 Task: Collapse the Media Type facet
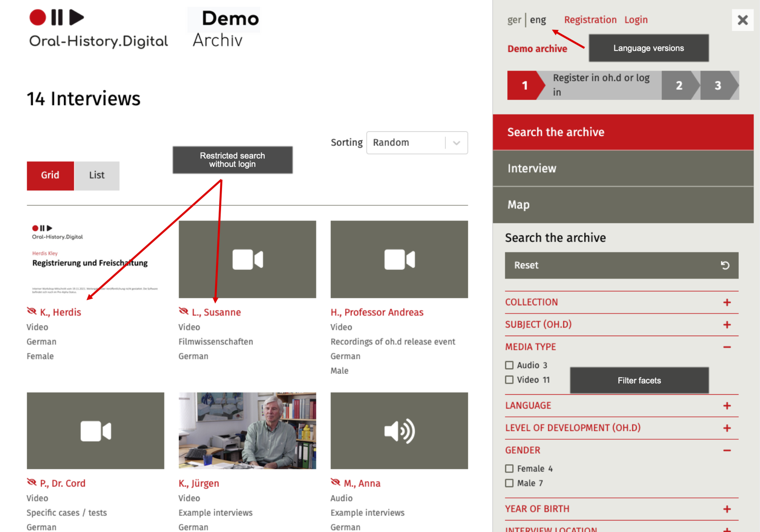tap(727, 347)
